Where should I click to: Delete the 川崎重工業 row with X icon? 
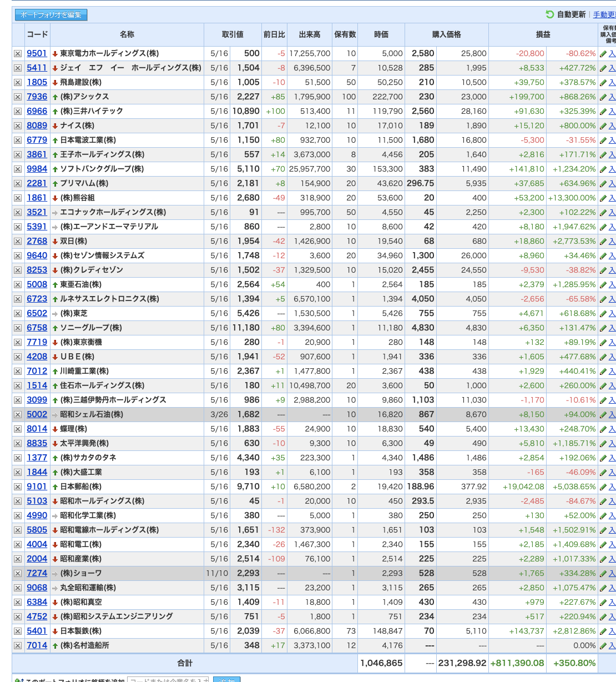coord(18,371)
